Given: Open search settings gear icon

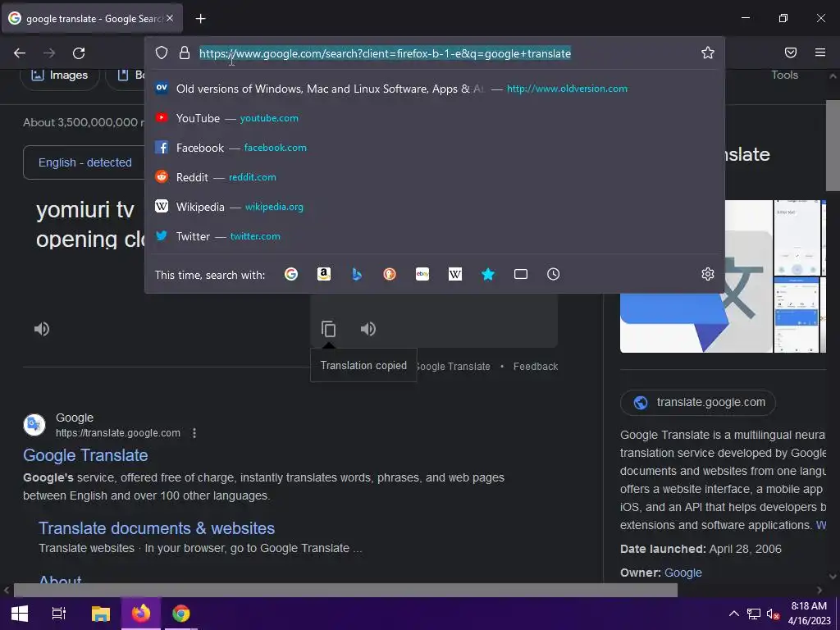Looking at the screenshot, I should [708, 274].
